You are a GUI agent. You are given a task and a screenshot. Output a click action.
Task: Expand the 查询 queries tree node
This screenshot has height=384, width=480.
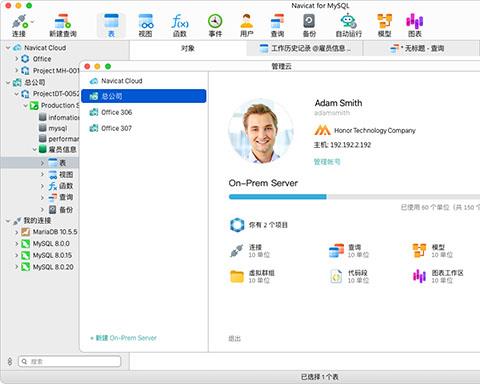[x=42, y=198]
